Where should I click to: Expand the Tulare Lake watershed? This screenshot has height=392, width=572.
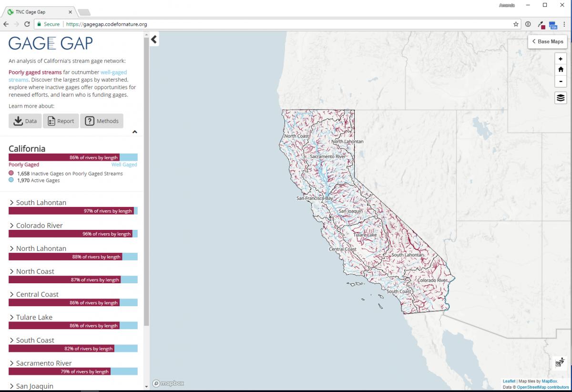click(x=31, y=317)
